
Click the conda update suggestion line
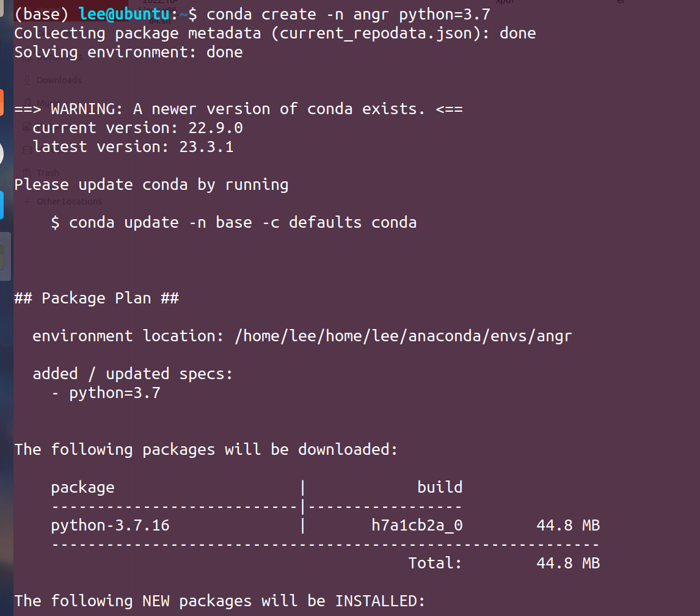click(233, 223)
